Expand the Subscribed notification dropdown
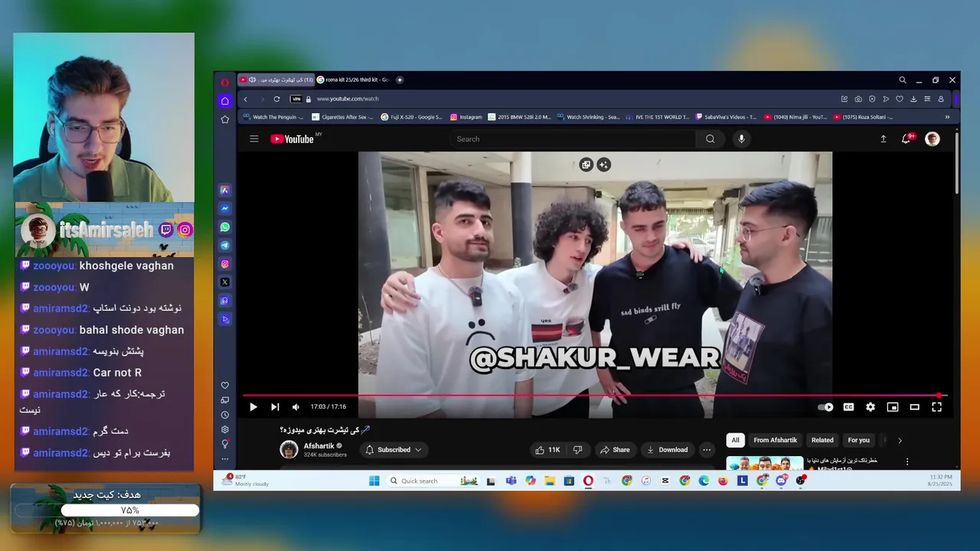This screenshot has height=551, width=980. (394, 450)
